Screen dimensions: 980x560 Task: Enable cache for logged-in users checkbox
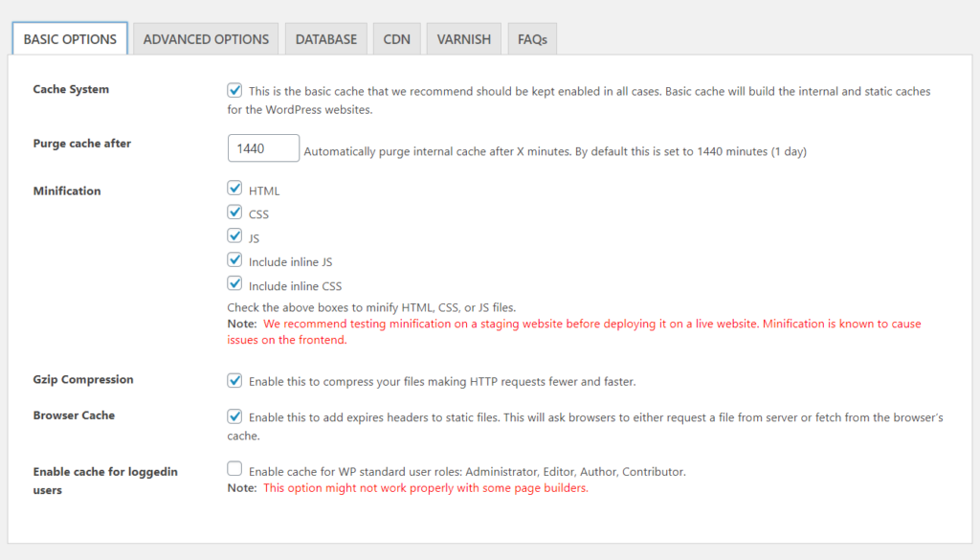[x=234, y=469]
